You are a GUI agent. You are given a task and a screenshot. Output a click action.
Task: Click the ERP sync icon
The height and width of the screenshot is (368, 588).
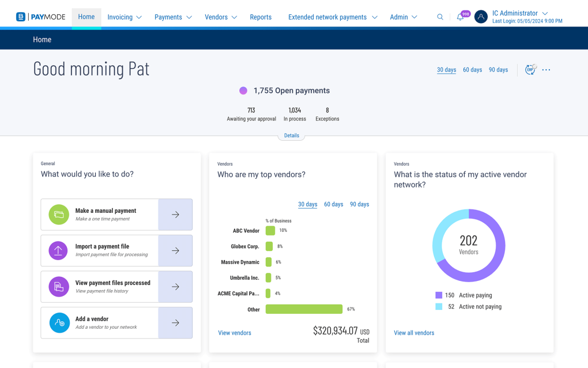coord(530,70)
